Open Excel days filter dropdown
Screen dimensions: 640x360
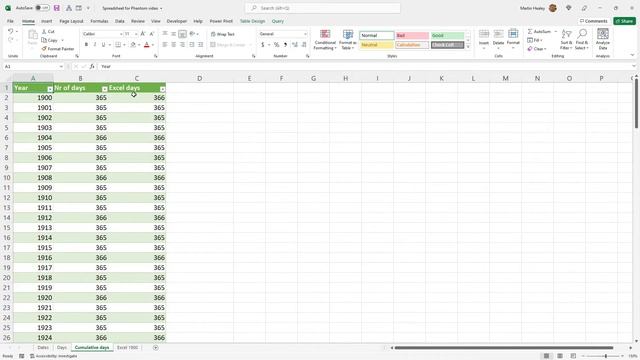coord(162,89)
